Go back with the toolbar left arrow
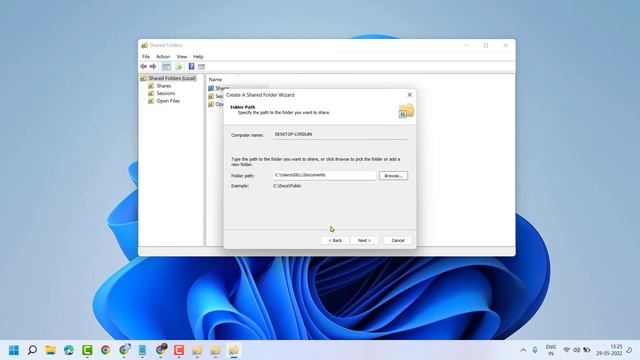 tap(144, 66)
